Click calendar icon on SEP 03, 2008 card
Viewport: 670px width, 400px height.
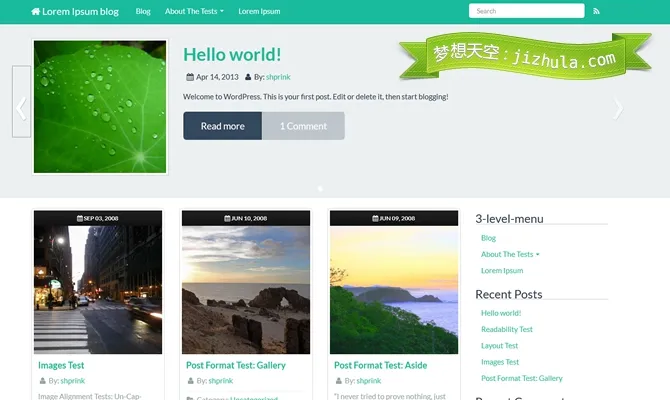point(79,218)
